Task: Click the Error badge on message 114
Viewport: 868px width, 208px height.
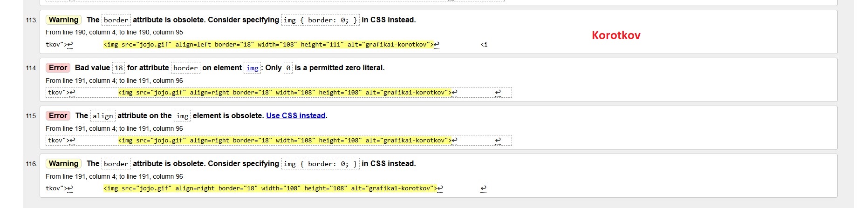Action: click(x=58, y=67)
